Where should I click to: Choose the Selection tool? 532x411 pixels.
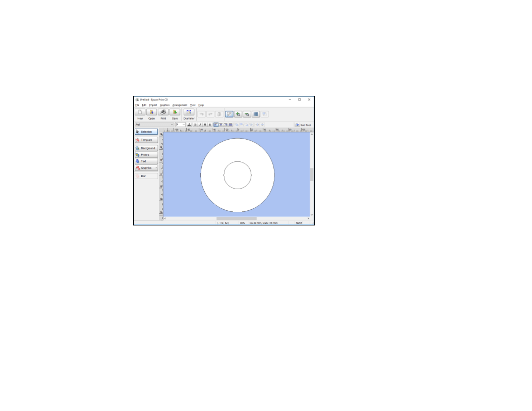(146, 132)
